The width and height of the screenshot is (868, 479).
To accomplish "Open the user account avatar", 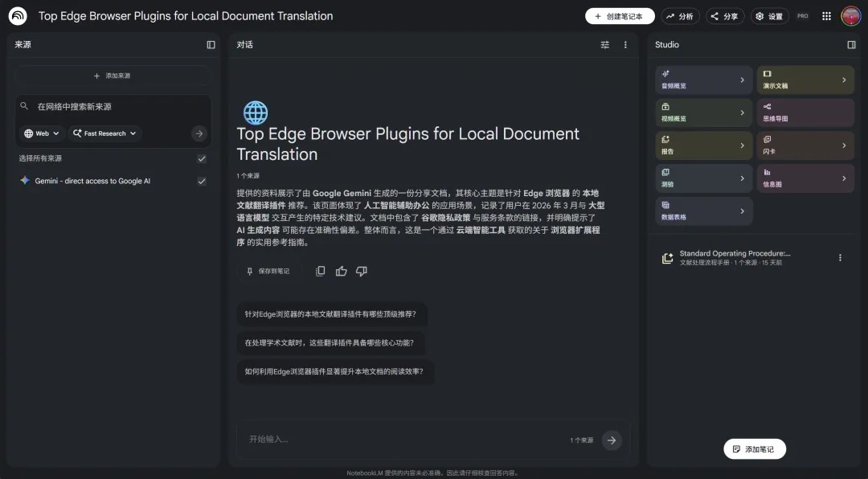I will 851,16.
